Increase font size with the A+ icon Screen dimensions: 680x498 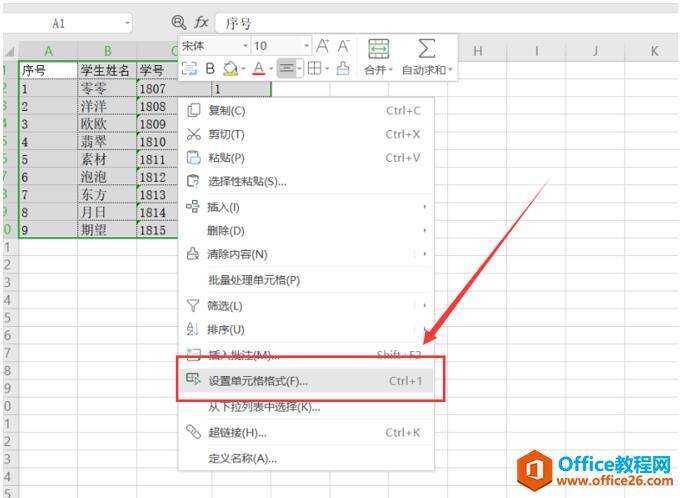[x=322, y=46]
